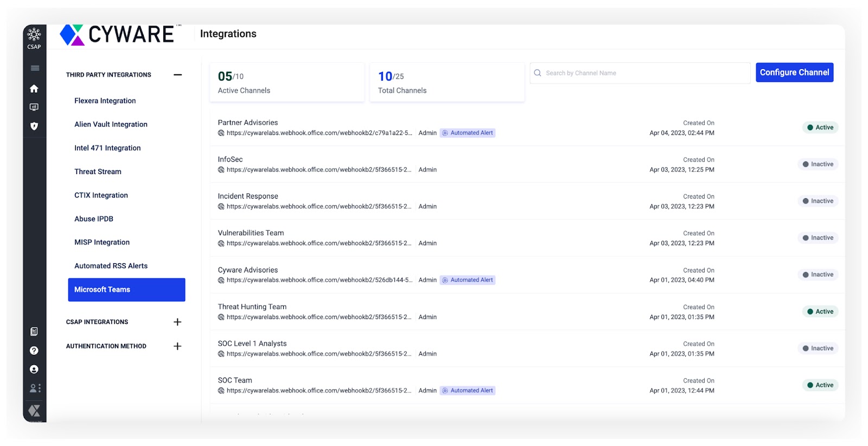The height and width of the screenshot is (446, 868).
Task: Open the user profile icon in sidebar
Action: [34, 369]
